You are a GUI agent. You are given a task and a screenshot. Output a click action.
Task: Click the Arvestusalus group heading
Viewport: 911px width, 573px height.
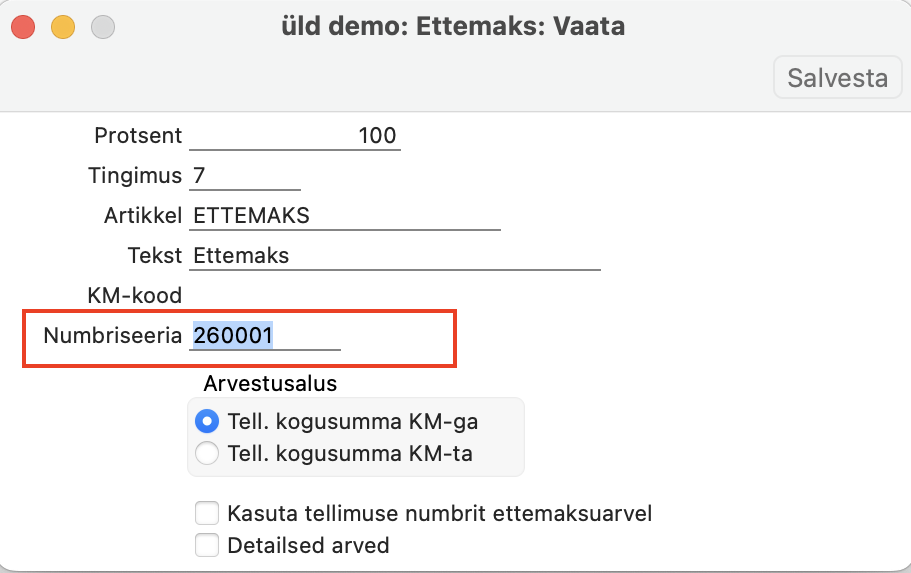point(270,383)
